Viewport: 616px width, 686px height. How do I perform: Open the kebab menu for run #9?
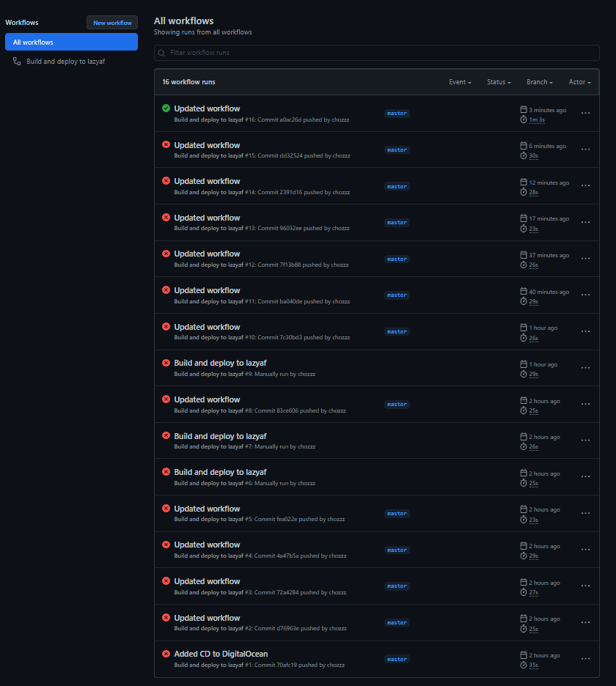[x=585, y=367]
